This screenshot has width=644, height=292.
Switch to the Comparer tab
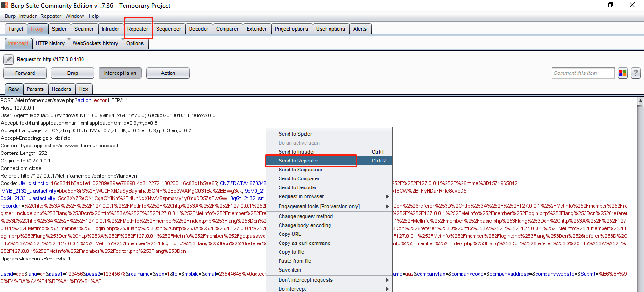(x=227, y=29)
